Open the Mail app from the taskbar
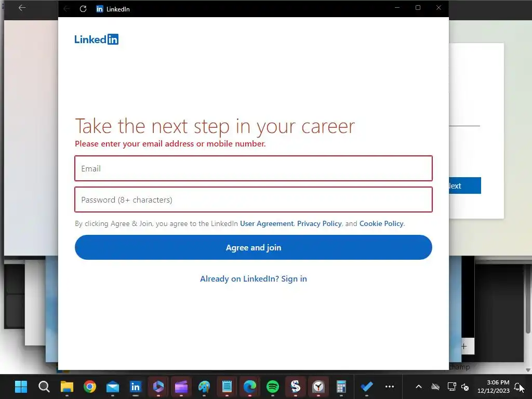532x399 pixels. click(113, 387)
